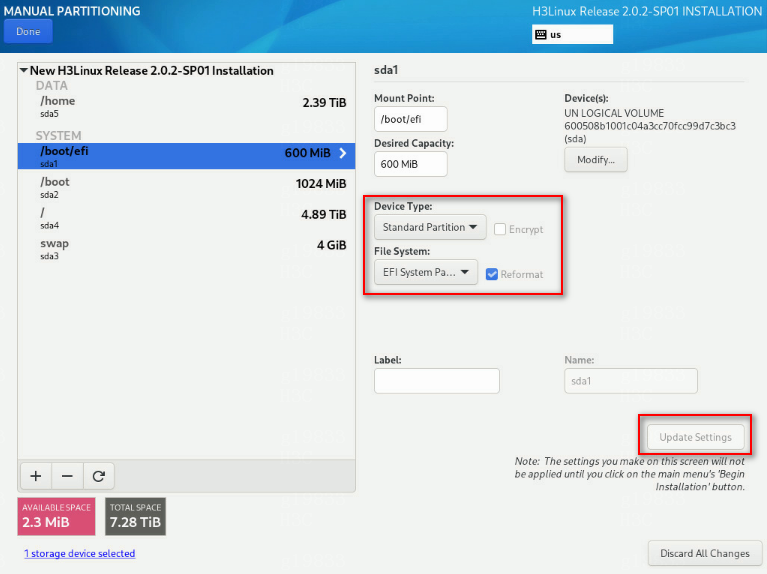Image resolution: width=767 pixels, height=574 pixels.
Task: Open the Modify... devices dialog
Action: pos(596,160)
